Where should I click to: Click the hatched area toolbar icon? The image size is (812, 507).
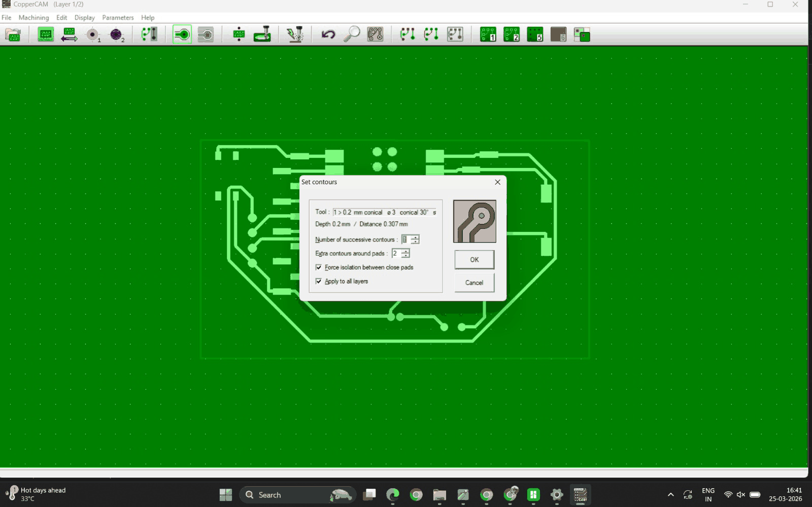tap(206, 35)
